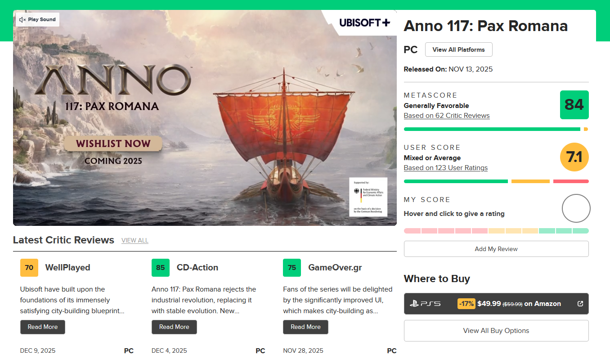Click the empty My Score circle

point(576,208)
